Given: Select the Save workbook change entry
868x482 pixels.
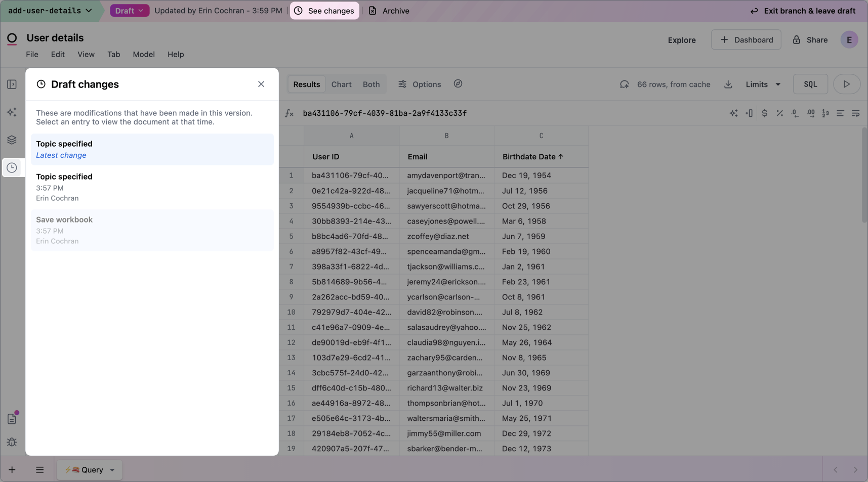Looking at the screenshot, I should tap(152, 230).
